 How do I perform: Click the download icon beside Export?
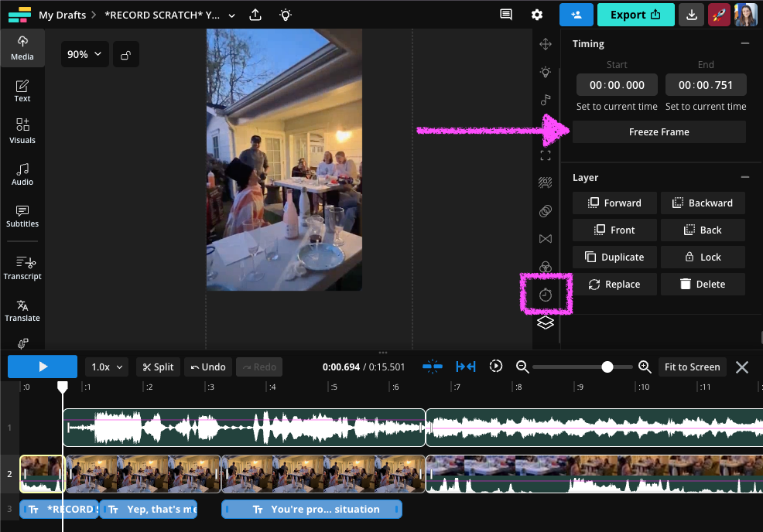click(691, 15)
